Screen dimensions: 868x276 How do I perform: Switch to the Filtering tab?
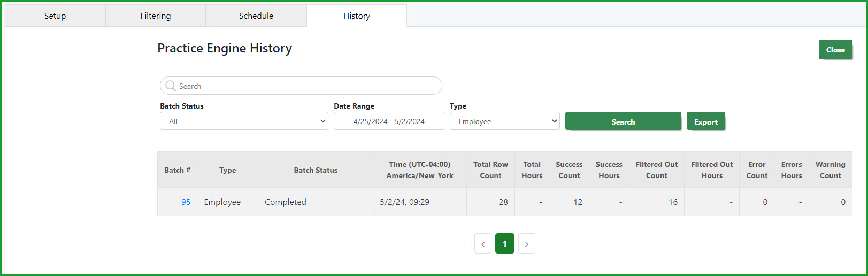pos(156,16)
